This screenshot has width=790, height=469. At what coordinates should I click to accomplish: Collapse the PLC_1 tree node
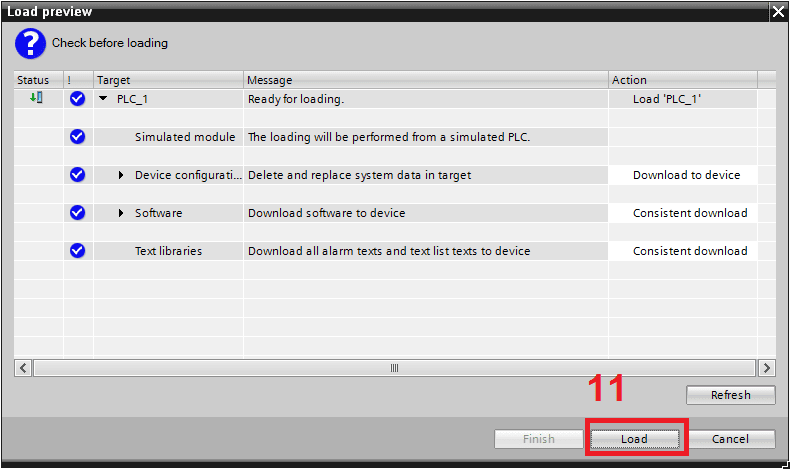tap(103, 99)
